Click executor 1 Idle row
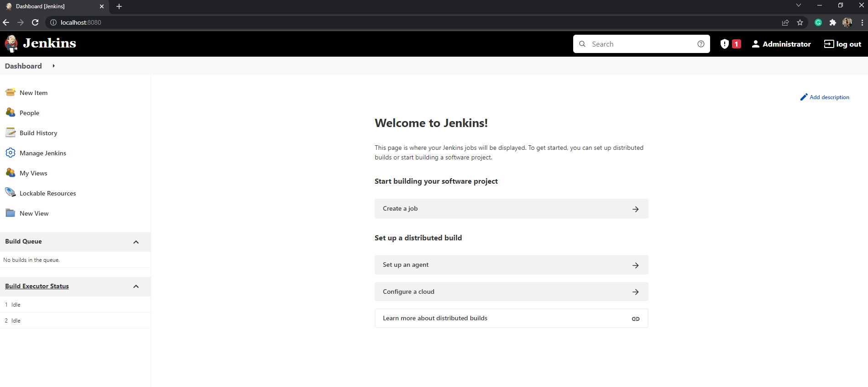The image size is (868, 387). click(x=75, y=304)
